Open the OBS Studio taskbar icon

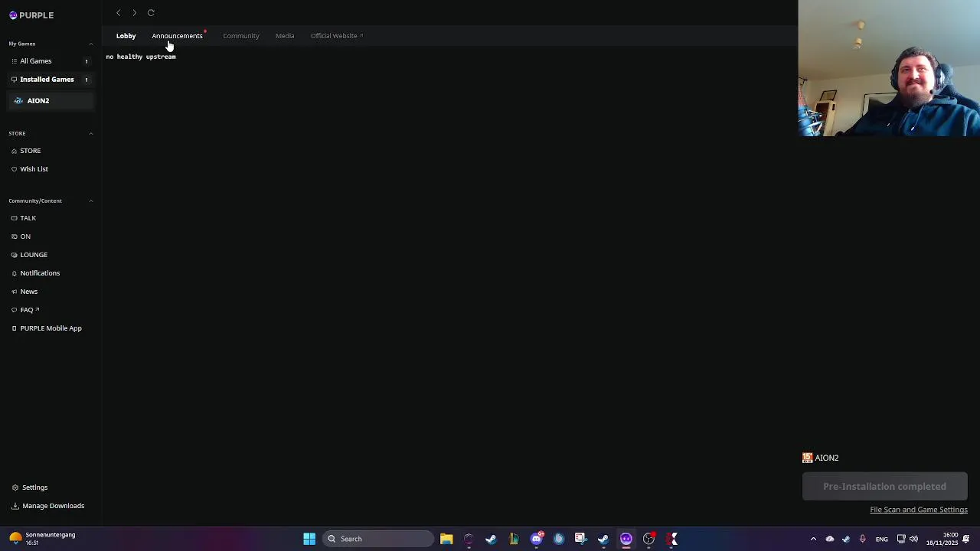pyautogui.click(x=648, y=539)
